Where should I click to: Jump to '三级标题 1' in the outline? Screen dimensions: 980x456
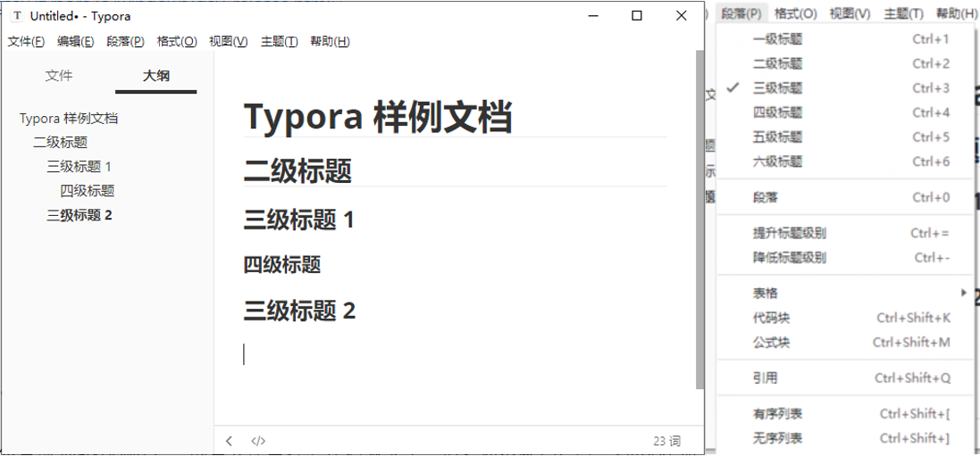click(79, 167)
